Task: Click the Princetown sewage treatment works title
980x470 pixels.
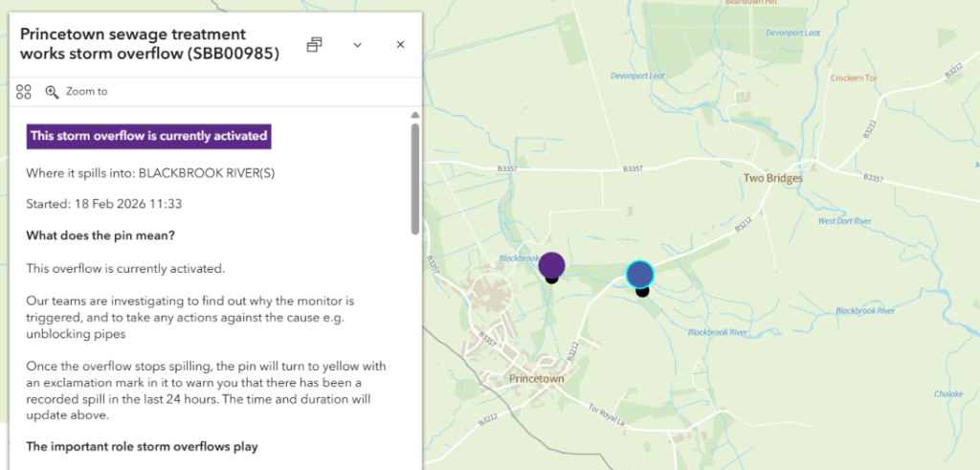Action: (x=149, y=45)
